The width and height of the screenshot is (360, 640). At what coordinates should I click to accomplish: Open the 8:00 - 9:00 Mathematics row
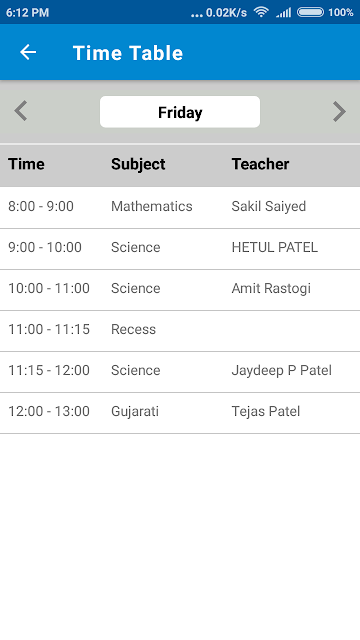coord(180,207)
